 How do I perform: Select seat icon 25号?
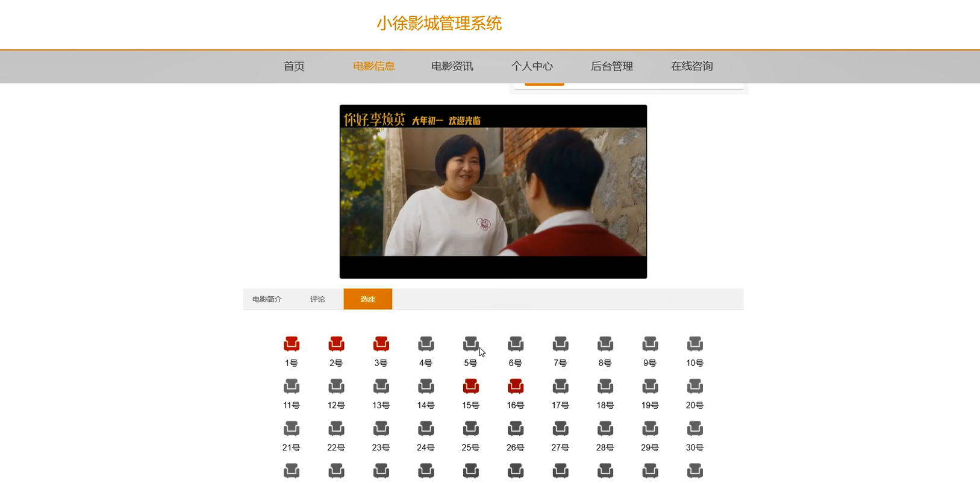[x=471, y=428]
